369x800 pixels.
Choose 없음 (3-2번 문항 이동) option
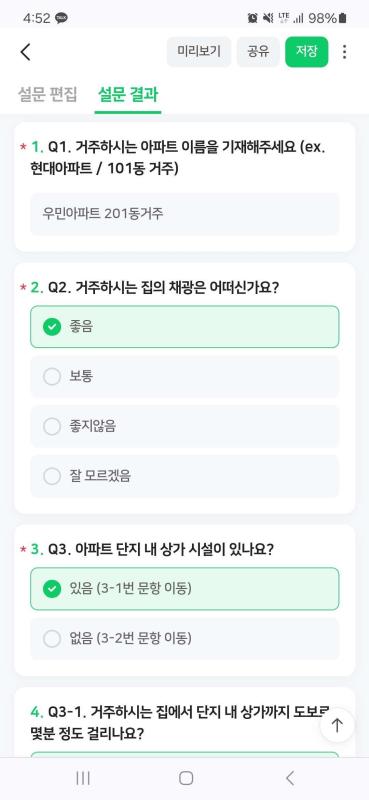pyautogui.click(x=184, y=638)
